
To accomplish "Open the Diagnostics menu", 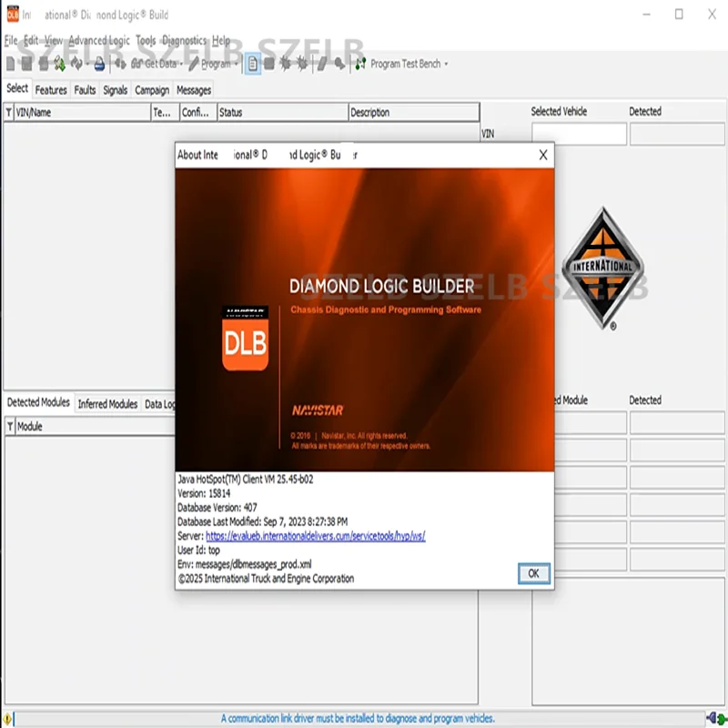I will coord(184,40).
